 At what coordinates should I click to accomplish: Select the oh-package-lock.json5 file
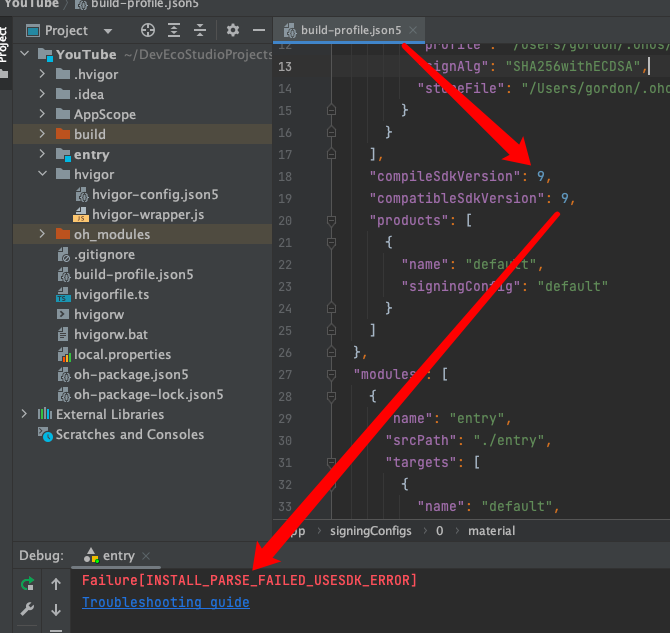149,395
